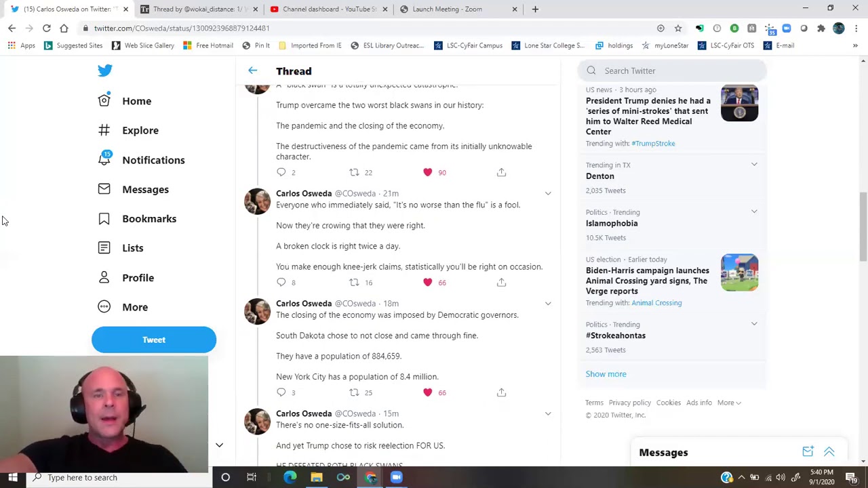Viewport: 868px width, 488px height.
Task: Open Chrome extensions puzzle icon
Action: 821,28
